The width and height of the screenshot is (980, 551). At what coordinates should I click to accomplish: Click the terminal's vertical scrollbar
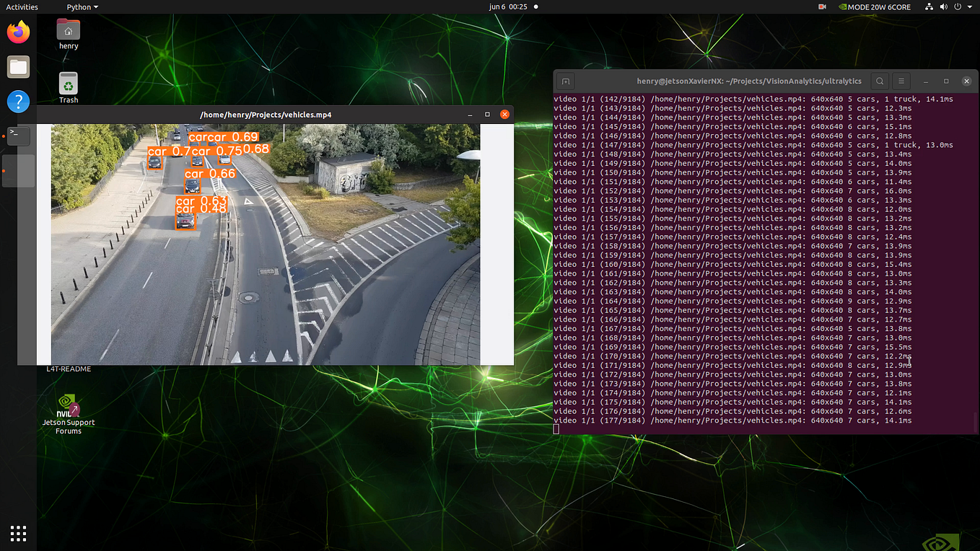(976, 422)
